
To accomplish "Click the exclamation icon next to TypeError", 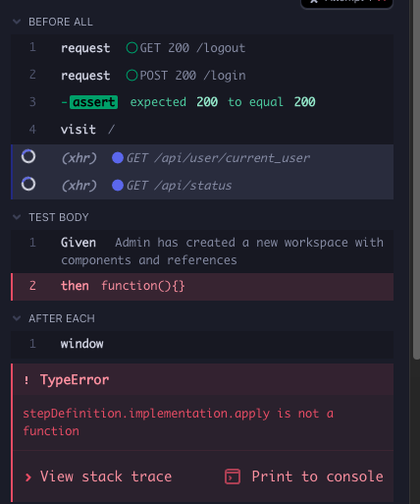I will coord(26,380).
